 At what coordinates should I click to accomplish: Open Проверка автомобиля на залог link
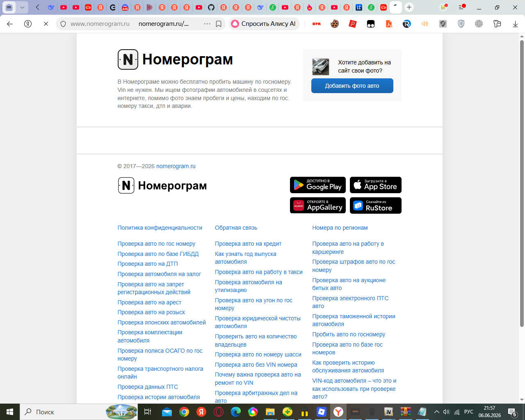pos(159,274)
